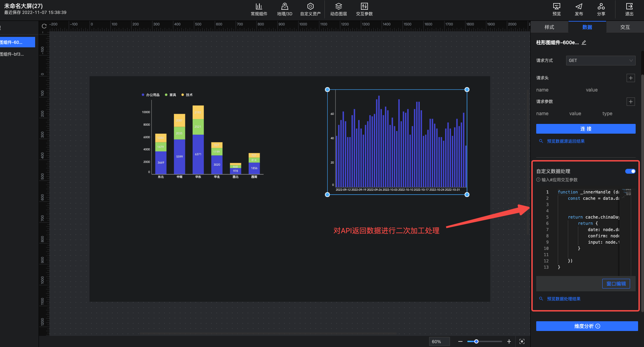Click the 发布 publish icon
This screenshot has height=347, width=644.
point(579,7)
